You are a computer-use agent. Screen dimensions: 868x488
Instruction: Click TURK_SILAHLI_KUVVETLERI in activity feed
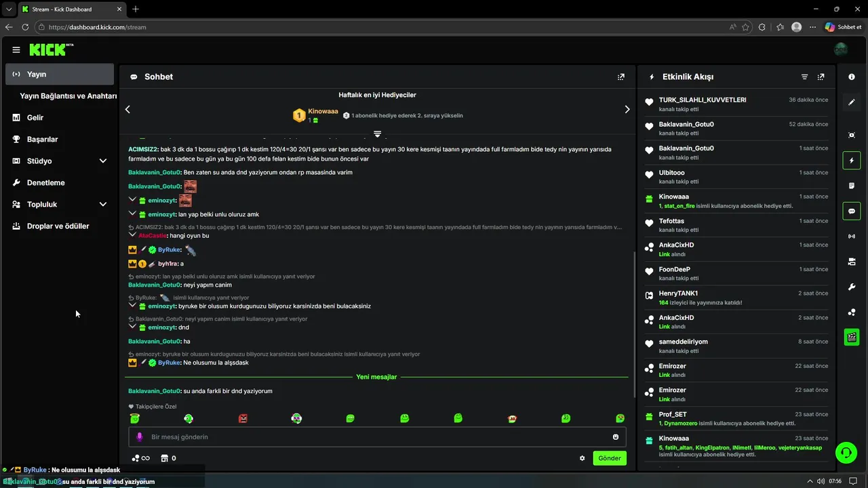(703, 100)
